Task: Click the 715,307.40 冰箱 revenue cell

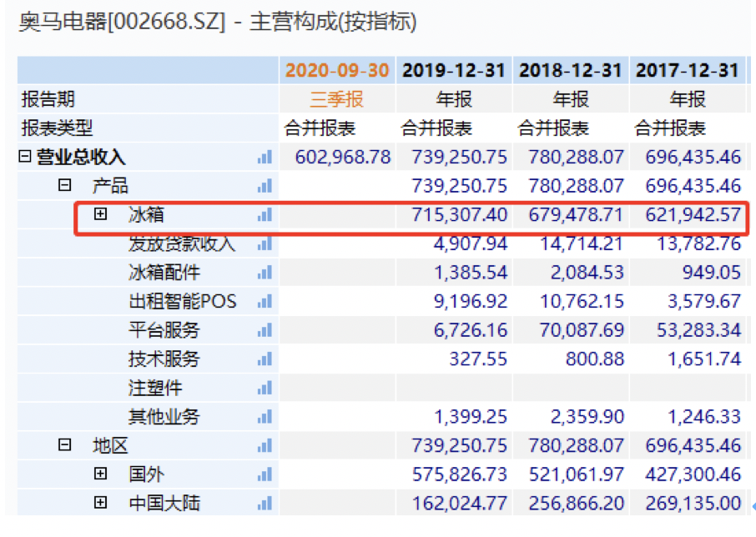Action: (459, 215)
